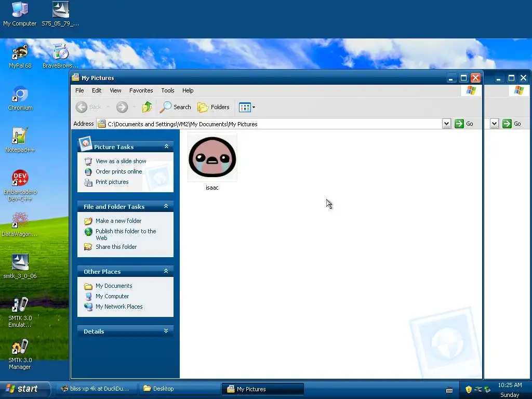Select the MyPal 68 raccoon icon
This screenshot has width=532, height=399.
pos(20,56)
